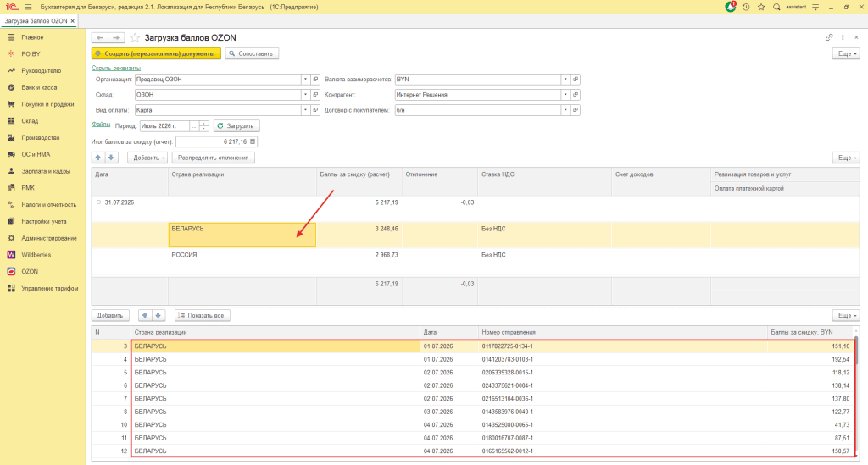The image size is (868, 465).
Task: Open Wildberries section in sidebar
Action: click(x=36, y=255)
